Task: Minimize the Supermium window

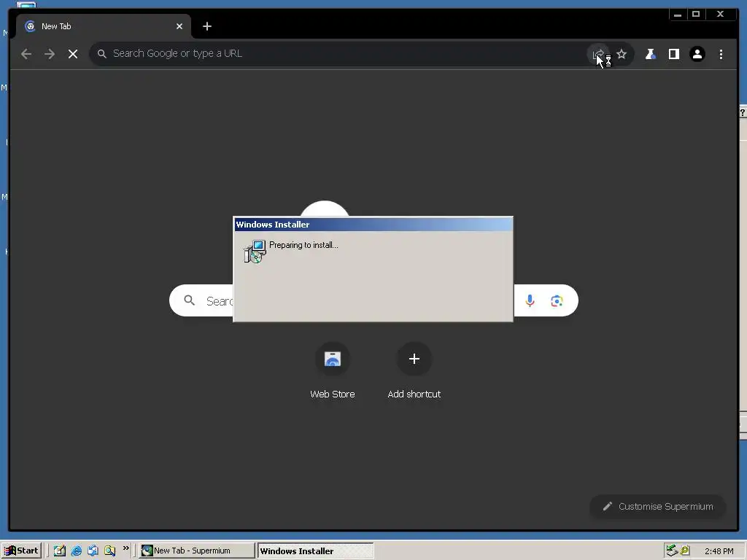Action: click(x=678, y=15)
